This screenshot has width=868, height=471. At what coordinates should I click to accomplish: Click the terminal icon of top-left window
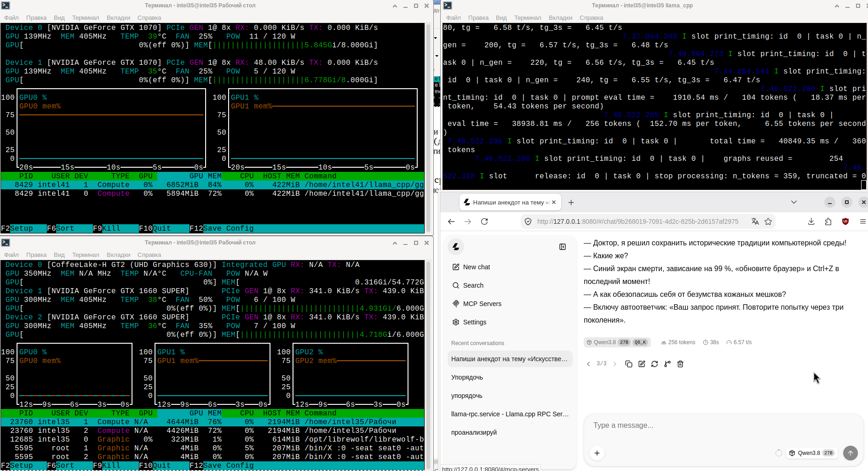pos(6,6)
